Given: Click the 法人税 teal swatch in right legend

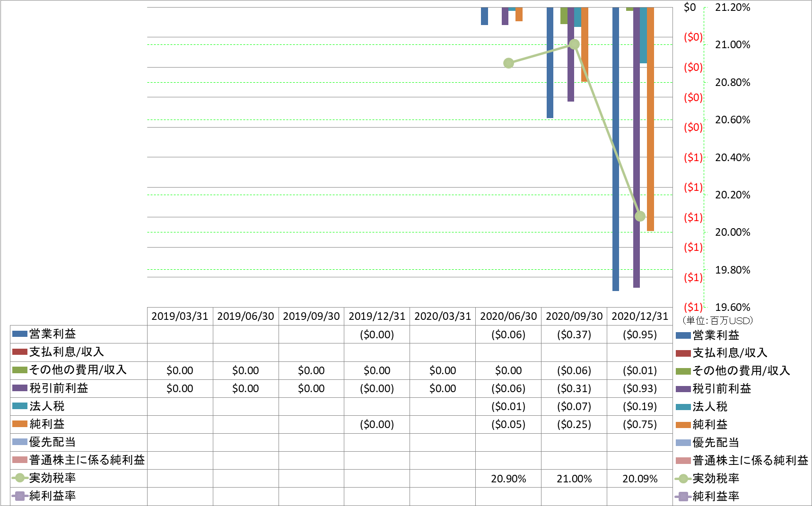Looking at the screenshot, I should [x=683, y=407].
